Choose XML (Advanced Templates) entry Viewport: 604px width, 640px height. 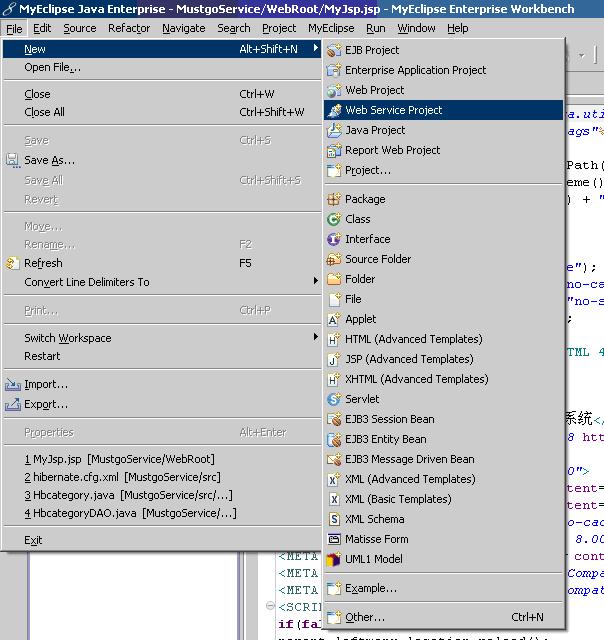point(444,479)
